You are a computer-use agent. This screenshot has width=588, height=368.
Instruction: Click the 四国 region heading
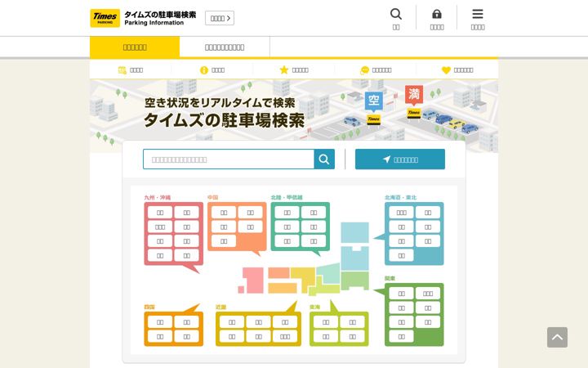(149, 307)
